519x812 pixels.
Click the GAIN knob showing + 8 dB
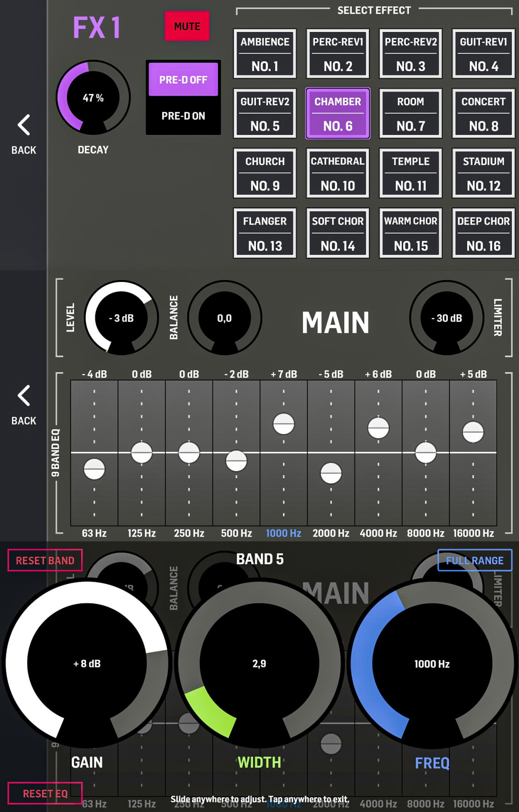click(87, 663)
